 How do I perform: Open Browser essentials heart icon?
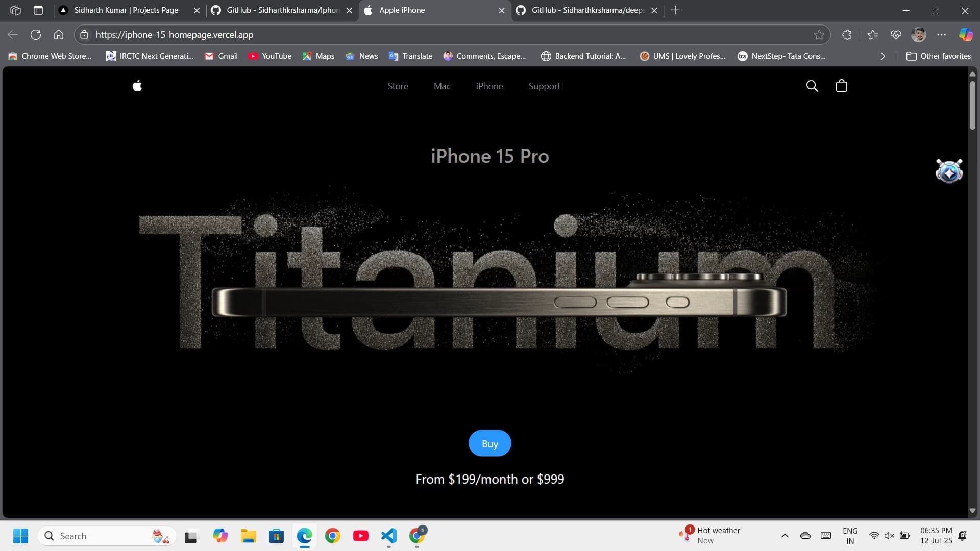tap(895, 35)
